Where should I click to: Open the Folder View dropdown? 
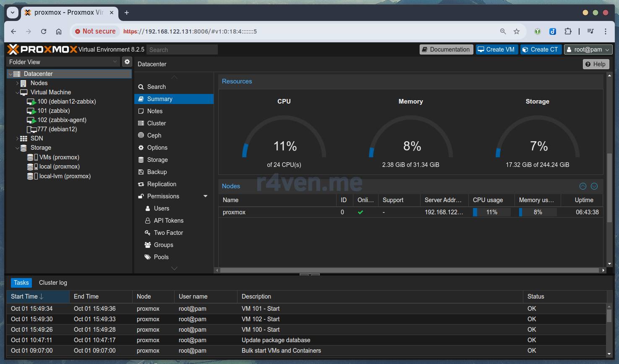[63, 62]
